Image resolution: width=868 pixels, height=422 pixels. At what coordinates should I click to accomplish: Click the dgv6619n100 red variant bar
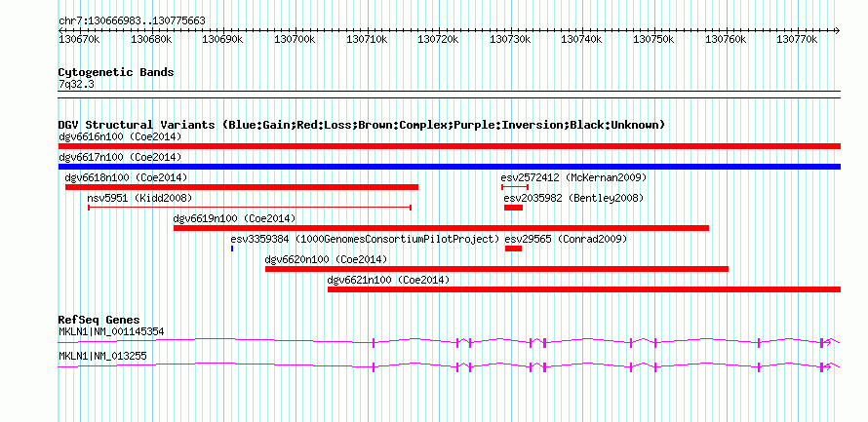(x=441, y=228)
